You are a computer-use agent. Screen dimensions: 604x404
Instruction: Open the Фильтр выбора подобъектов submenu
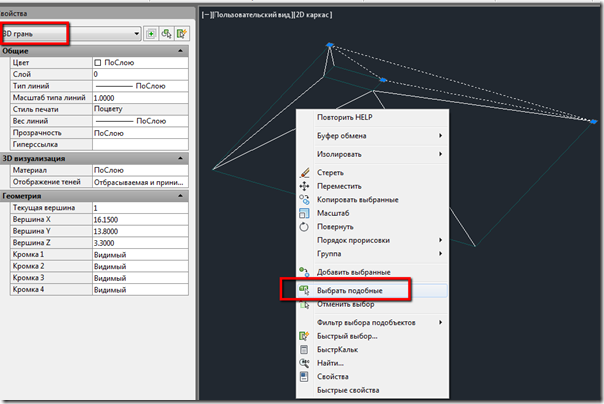[372, 322]
